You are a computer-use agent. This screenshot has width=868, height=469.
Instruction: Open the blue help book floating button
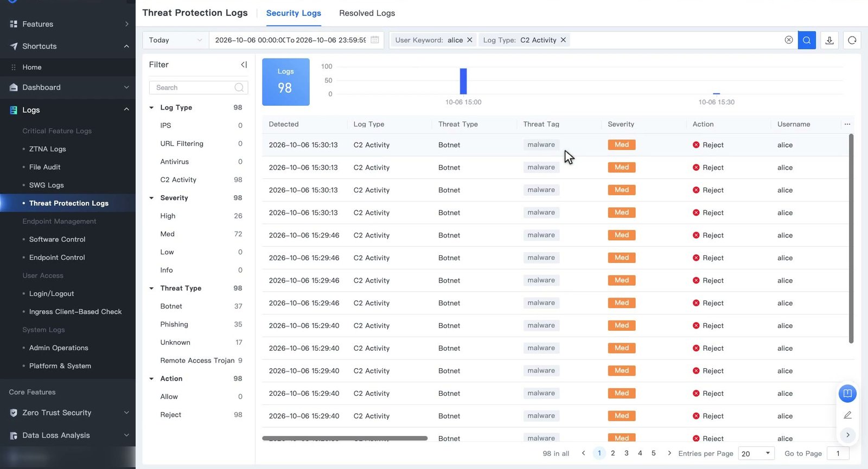point(847,393)
